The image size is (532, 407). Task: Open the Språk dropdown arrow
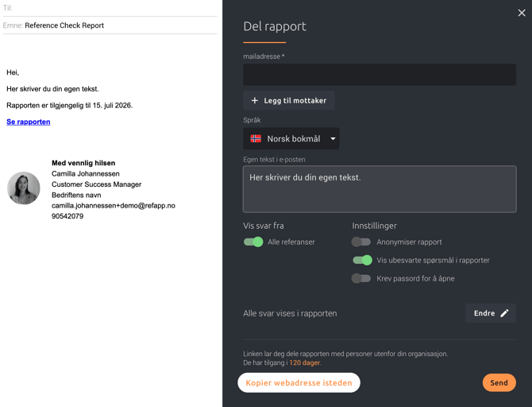(333, 139)
